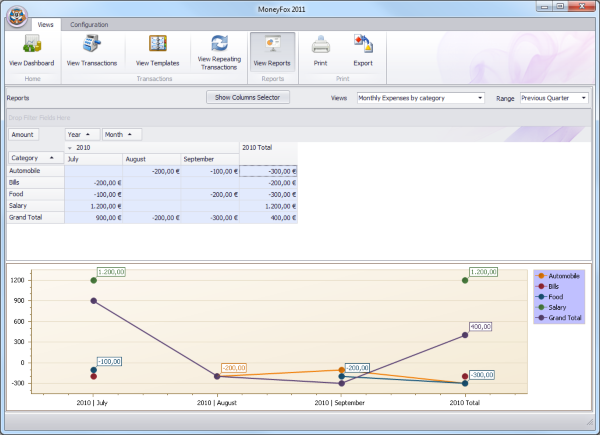600x435 pixels.
Task: Select the Food row header
Action: (x=36, y=194)
